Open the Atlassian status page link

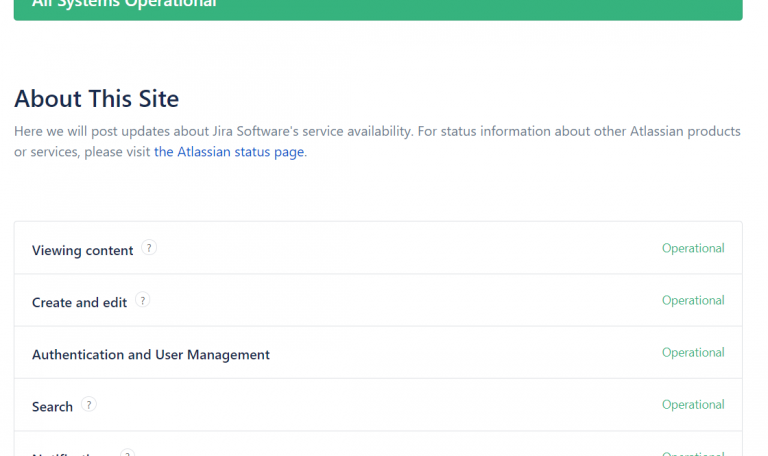229,152
